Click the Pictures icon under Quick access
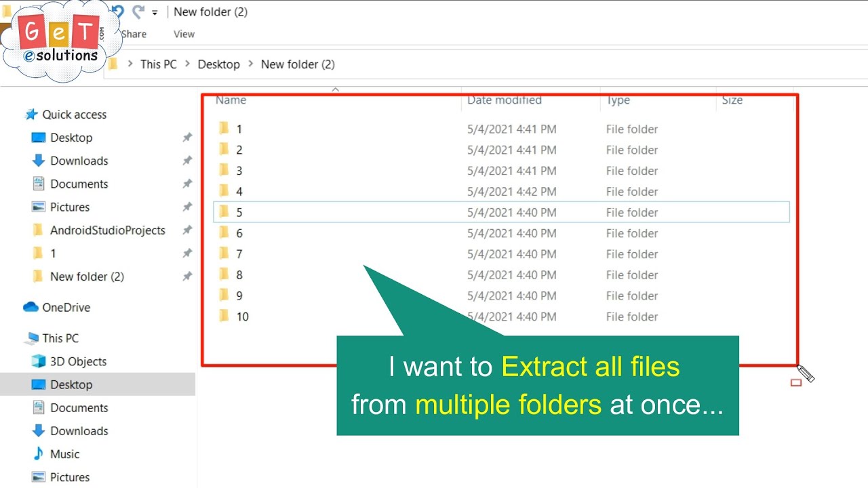The height and width of the screenshot is (488, 868). coord(39,207)
